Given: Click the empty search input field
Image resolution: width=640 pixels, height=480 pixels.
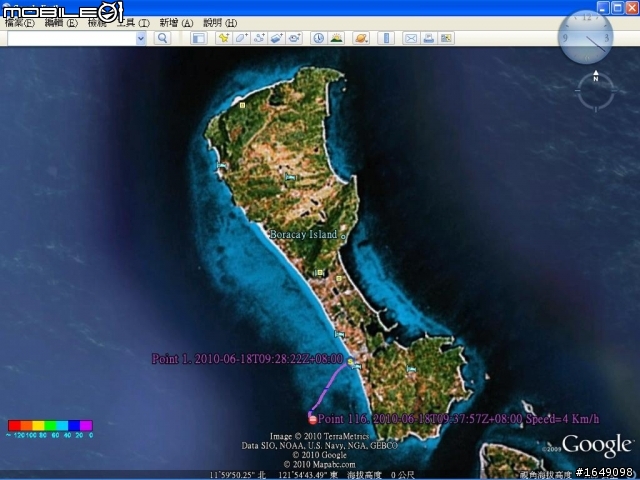Looking at the screenshot, I should tap(72, 38).
